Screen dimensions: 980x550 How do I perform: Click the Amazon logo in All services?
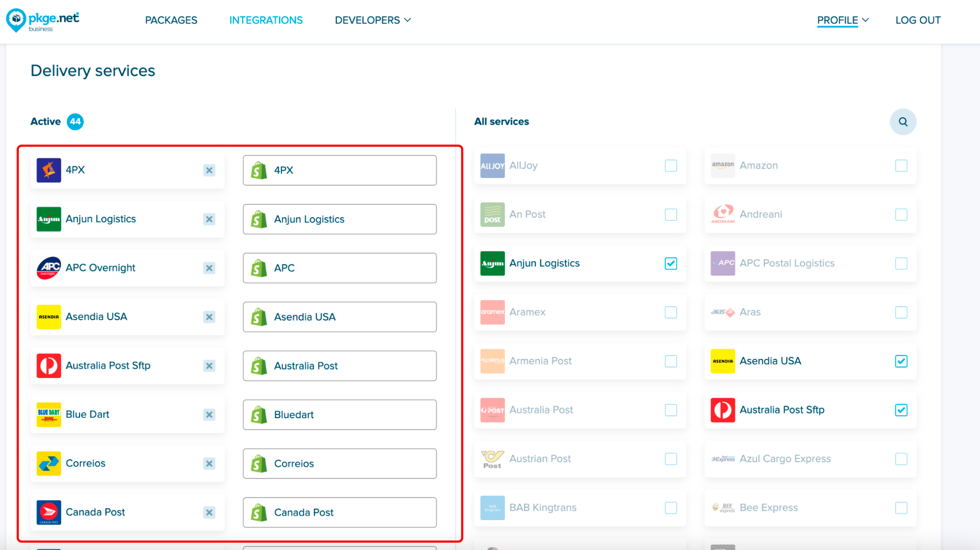coord(723,165)
